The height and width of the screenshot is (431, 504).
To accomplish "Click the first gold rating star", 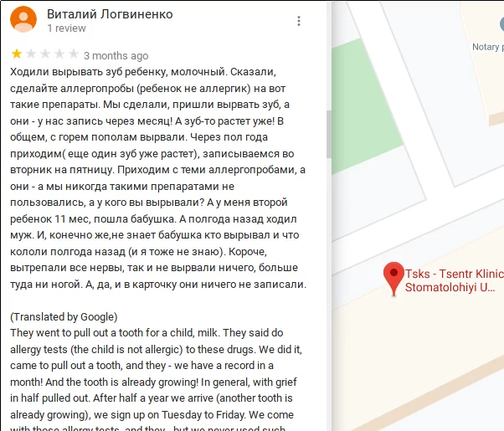I will [17, 54].
